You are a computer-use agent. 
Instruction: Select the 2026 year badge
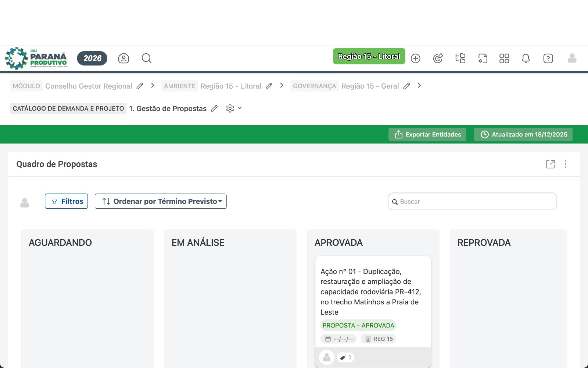pyautogui.click(x=92, y=58)
